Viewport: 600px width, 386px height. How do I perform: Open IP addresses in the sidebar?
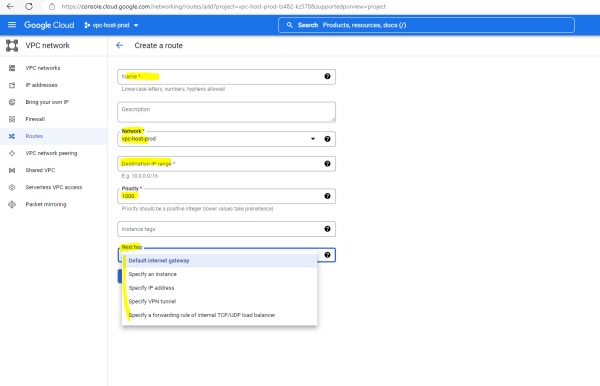click(x=54, y=85)
